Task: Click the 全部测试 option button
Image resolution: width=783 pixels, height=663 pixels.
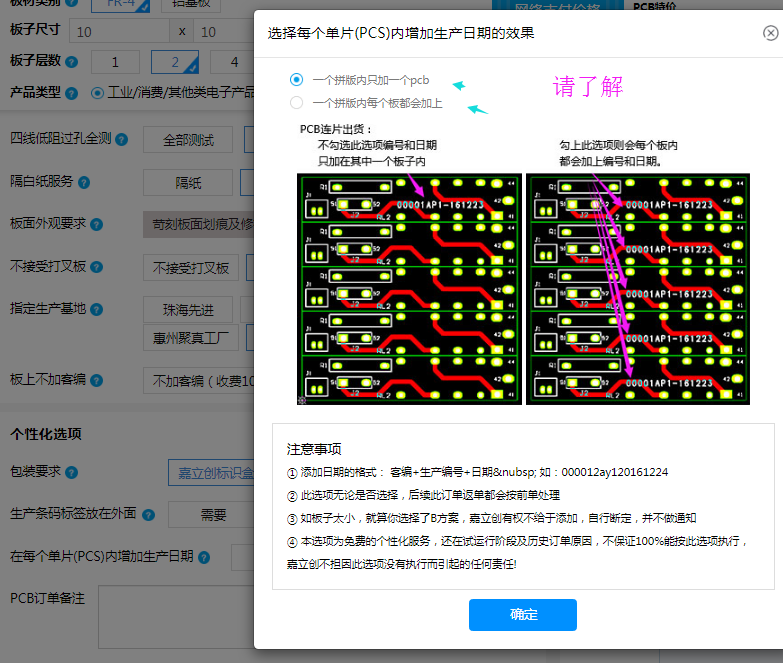Action: (x=188, y=140)
